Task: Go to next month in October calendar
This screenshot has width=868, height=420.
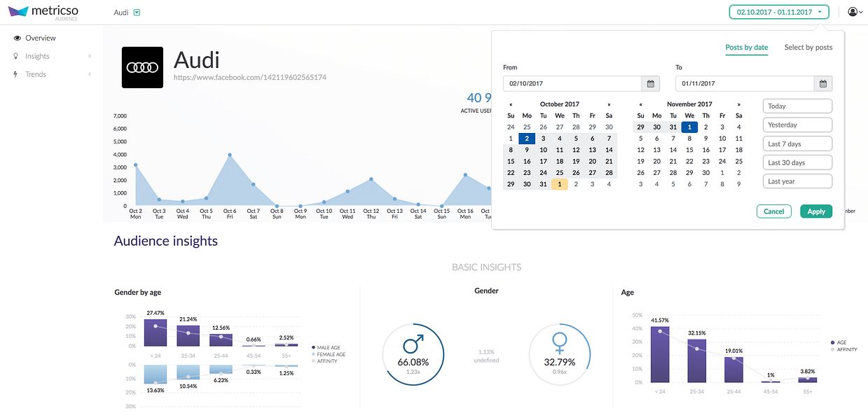Action: [609, 104]
